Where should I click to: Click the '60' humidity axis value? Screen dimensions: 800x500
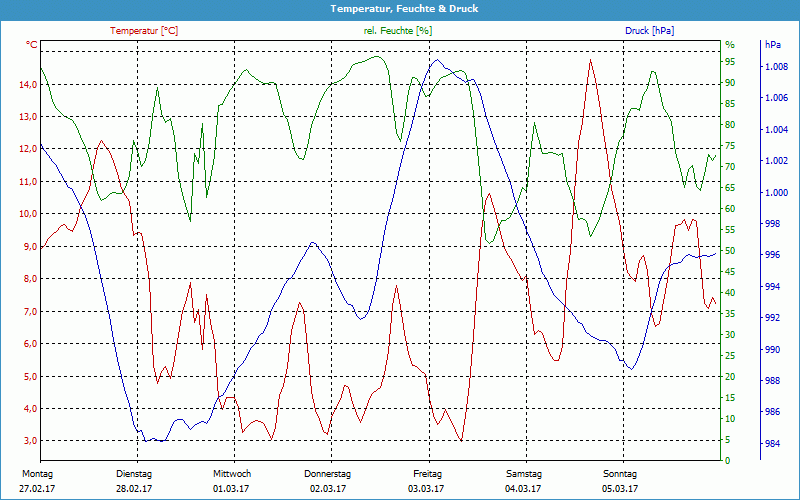click(730, 209)
